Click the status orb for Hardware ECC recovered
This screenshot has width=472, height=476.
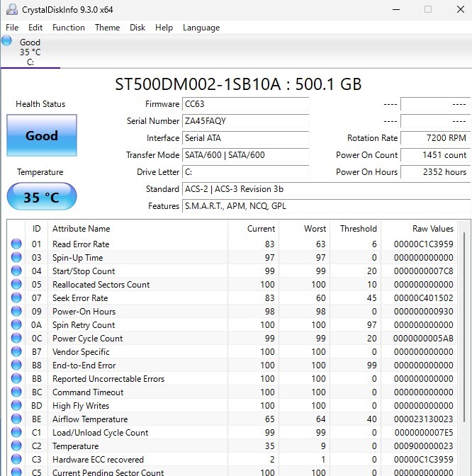pos(16,460)
